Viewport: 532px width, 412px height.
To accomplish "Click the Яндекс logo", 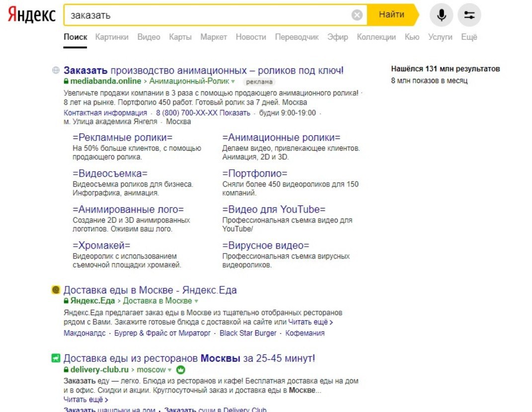I will 32,15.
